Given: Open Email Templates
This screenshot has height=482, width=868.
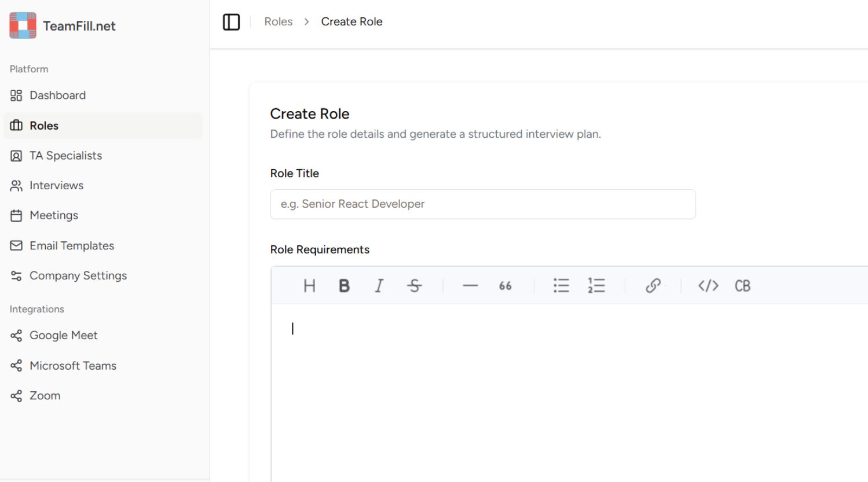Looking at the screenshot, I should tap(72, 245).
